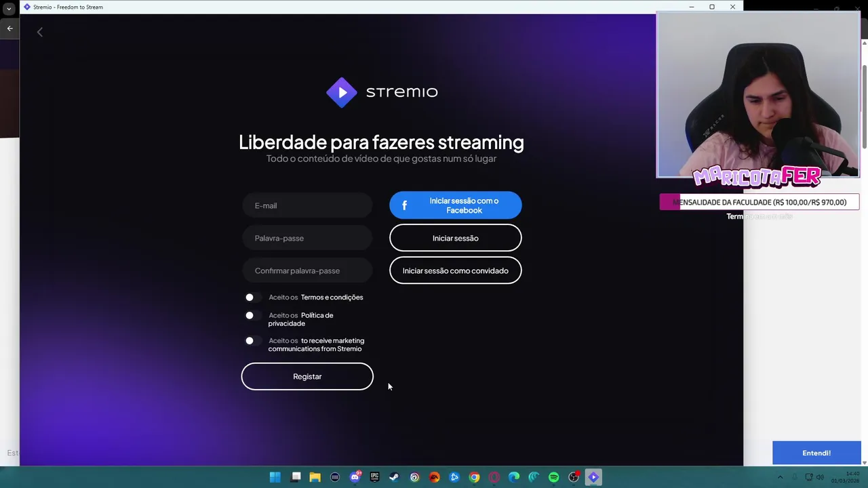868x488 pixels.
Task: Open the Termos e condições link
Action: [x=332, y=298]
